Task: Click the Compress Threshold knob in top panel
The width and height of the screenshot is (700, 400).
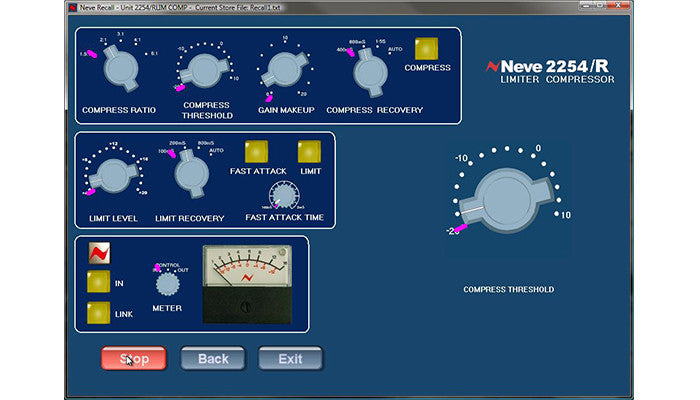Action: tap(204, 69)
